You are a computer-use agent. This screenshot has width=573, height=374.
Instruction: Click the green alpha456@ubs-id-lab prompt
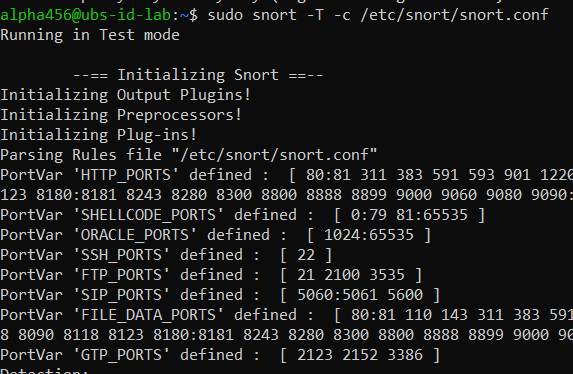(x=86, y=15)
